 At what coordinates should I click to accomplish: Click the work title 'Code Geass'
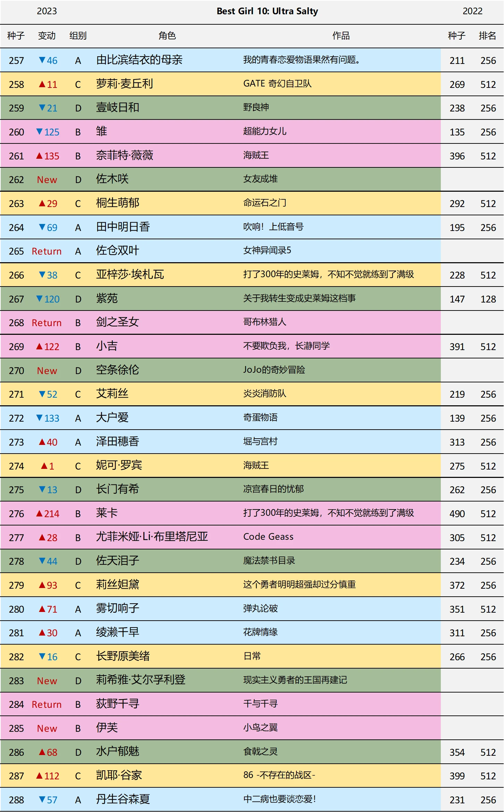tap(268, 537)
